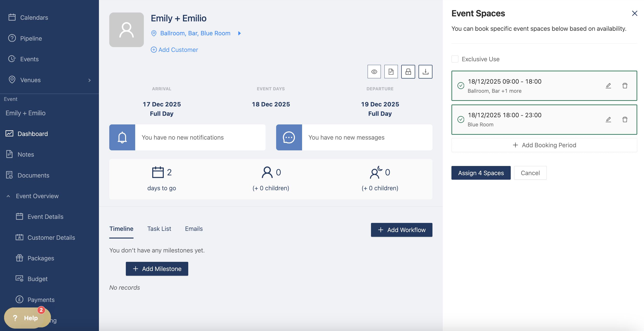Screen dimensions: 644x331
Task: Toggle the green check on 09:00 - 18:00 period
Action: click(461, 86)
